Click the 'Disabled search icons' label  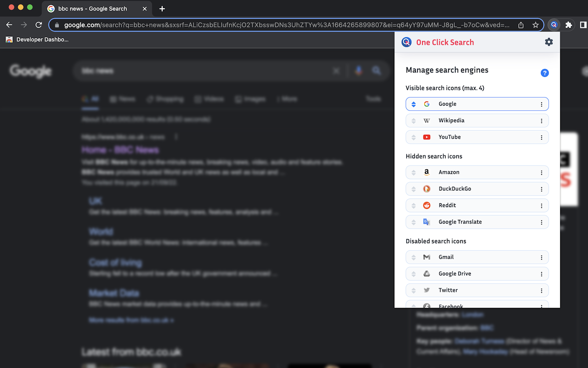436,241
